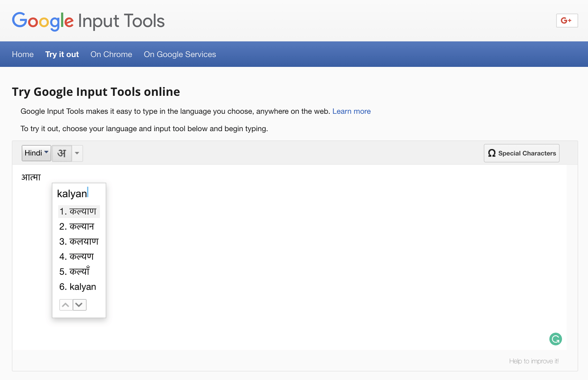
Task: Click the Google+ share icon
Action: [x=567, y=20]
